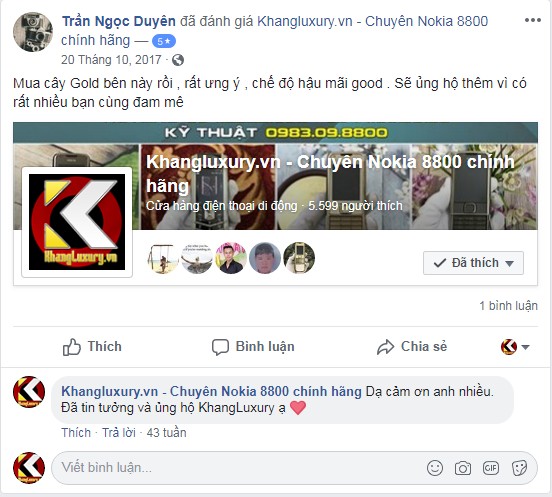Click the thumbs-up Thích icon

tap(71, 347)
